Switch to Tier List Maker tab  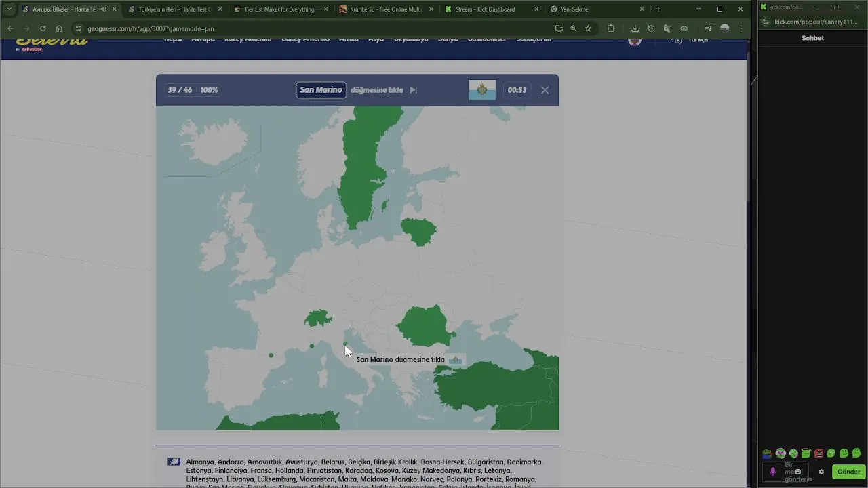click(279, 9)
